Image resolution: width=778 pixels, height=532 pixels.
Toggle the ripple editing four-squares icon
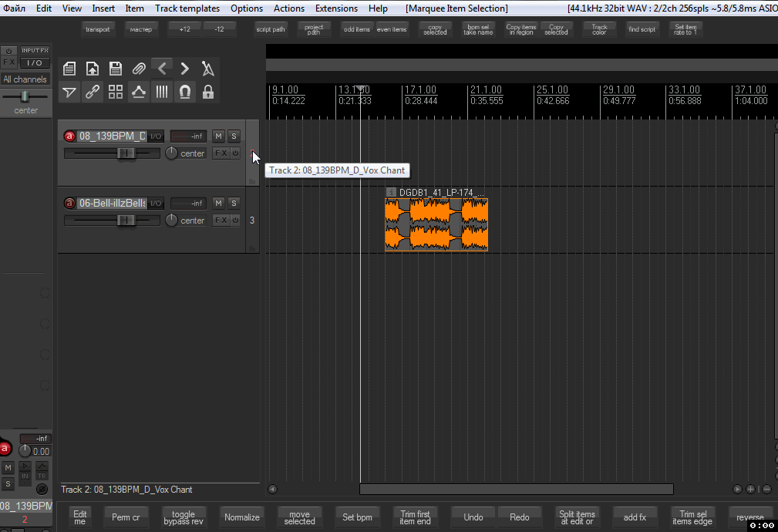point(116,92)
